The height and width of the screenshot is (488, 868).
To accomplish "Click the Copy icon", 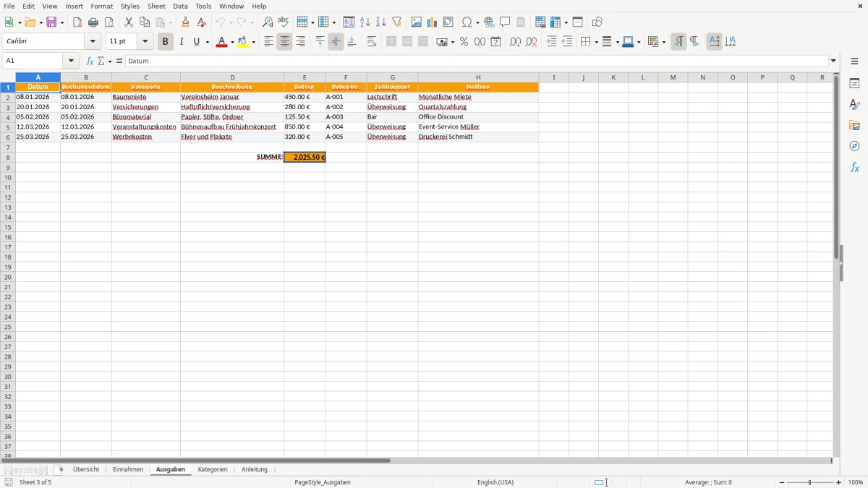I will (x=145, y=22).
